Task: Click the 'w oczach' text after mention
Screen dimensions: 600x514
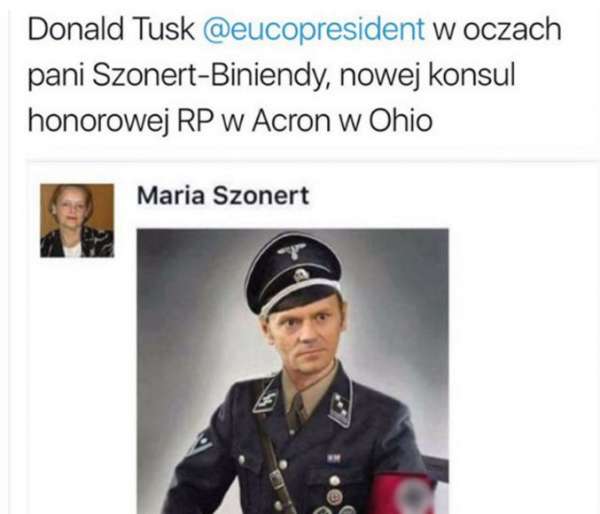Action: click(497, 29)
